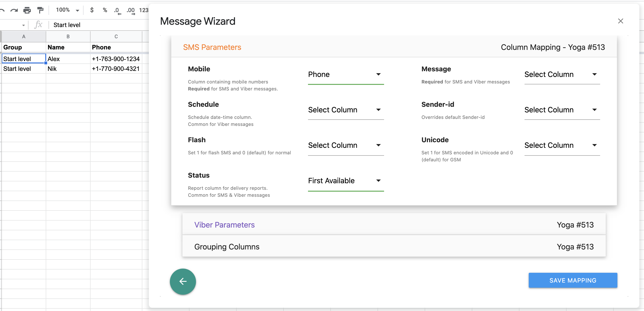Screen dimensions: 644x311
Task: Select the paint format icon
Action: pyautogui.click(x=40, y=10)
